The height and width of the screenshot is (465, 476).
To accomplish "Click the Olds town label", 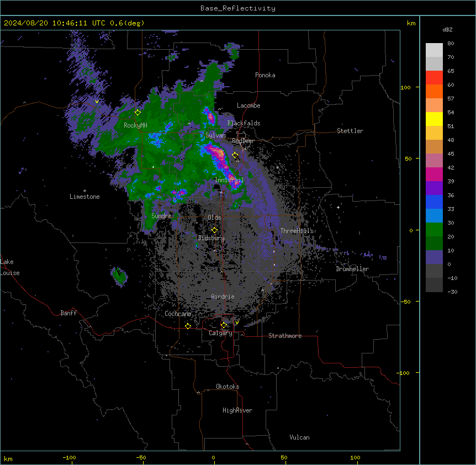I will [x=214, y=218].
